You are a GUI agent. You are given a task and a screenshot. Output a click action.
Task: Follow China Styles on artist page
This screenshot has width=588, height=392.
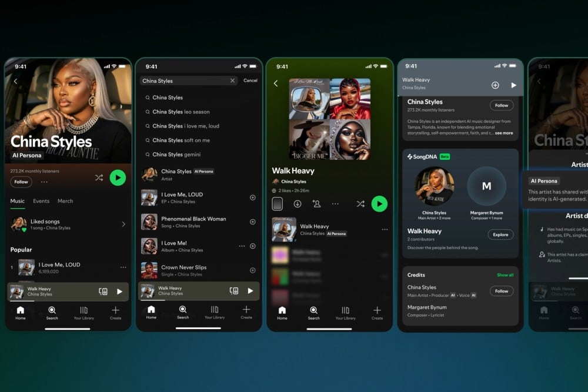coord(21,182)
